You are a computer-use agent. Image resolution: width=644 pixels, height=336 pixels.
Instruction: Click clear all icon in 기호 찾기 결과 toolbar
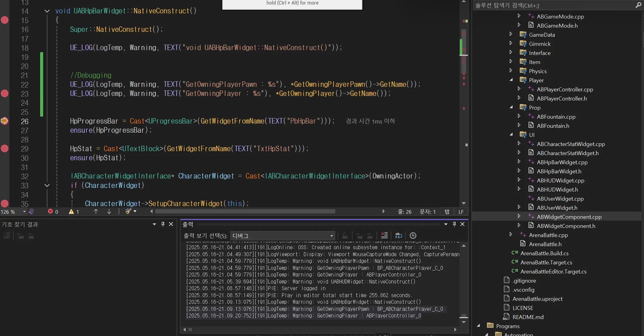(x=7, y=236)
